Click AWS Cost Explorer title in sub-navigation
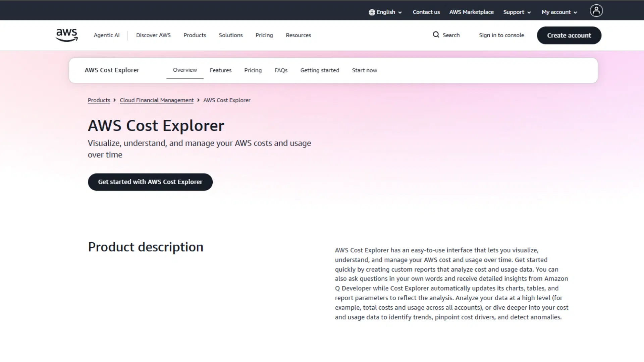The height and width of the screenshot is (362, 644). point(112,70)
